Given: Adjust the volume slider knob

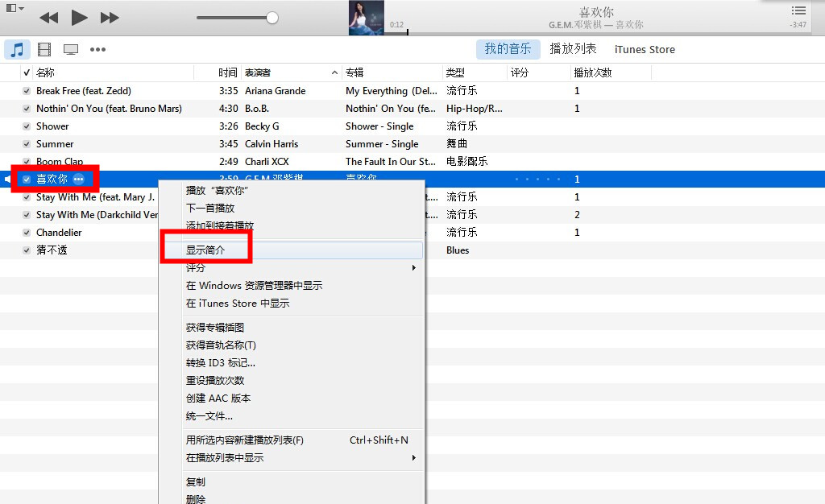Looking at the screenshot, I should (272, 18).
